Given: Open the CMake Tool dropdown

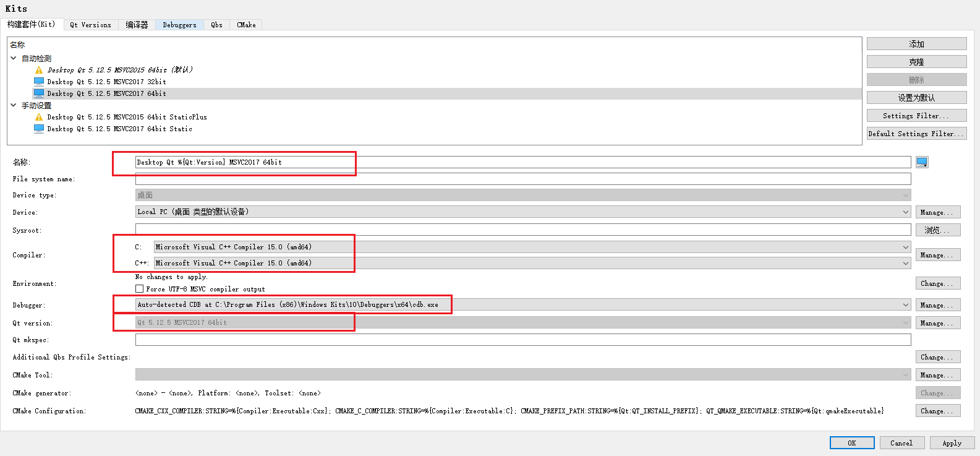Looking at the screenshot, I should (523, 374).
